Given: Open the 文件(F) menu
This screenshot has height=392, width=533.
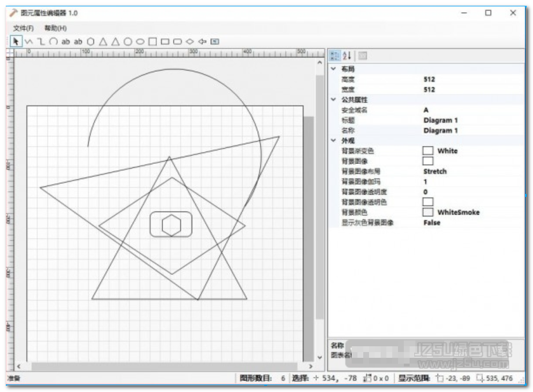Looking at the screenshot, I should tap(23, 28).
